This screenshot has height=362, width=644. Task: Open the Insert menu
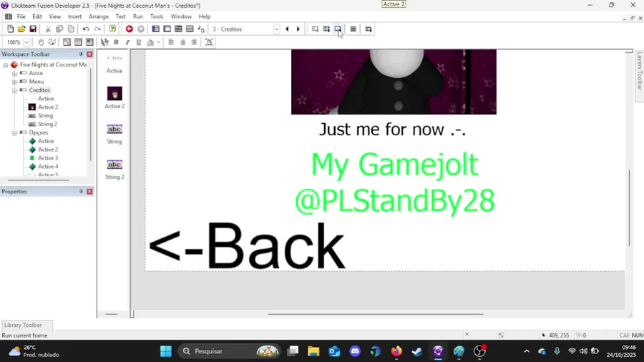click(74, 16)
